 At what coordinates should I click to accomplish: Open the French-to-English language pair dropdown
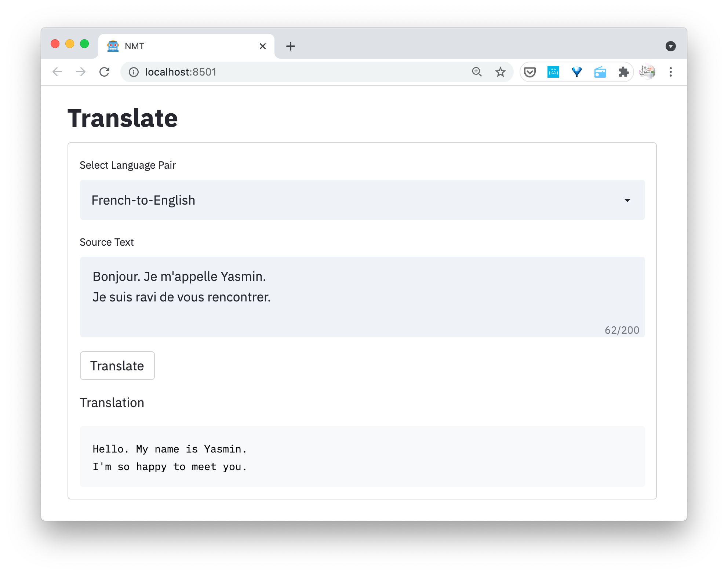(363, 200)
